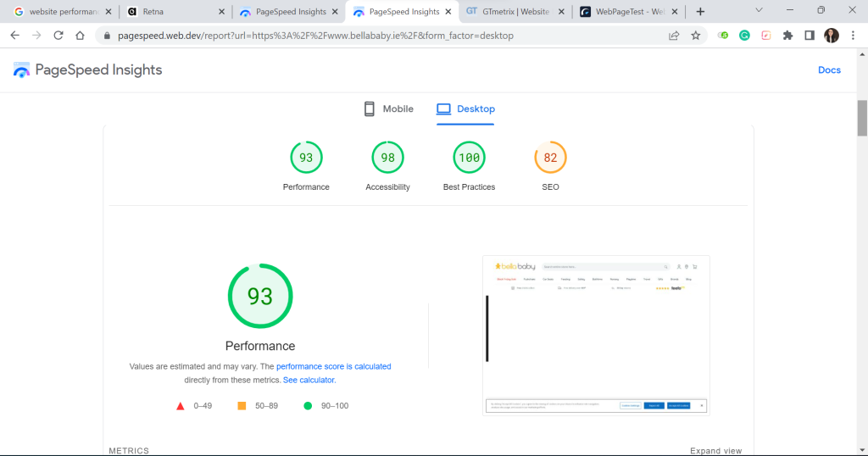The width and height of the screenshot is (868, 456).
Task: Click the Best Practices 100 score gauge
Action: [469, 158]
